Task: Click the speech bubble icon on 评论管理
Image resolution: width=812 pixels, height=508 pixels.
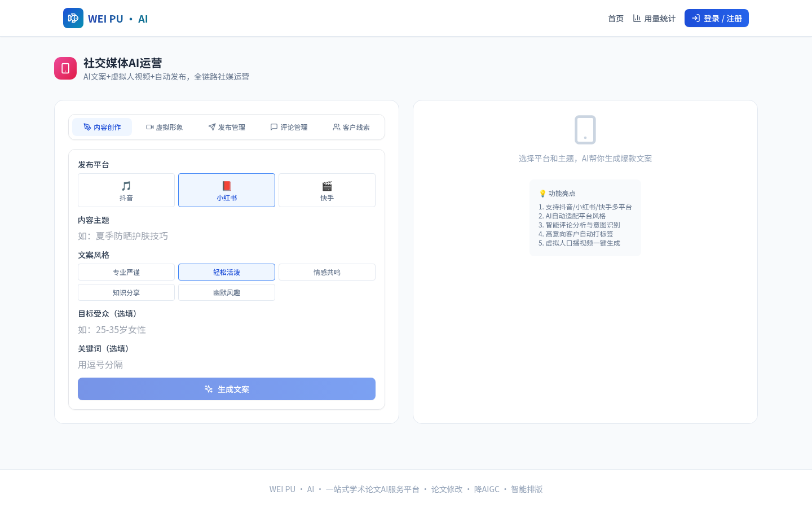Action: click(274, 127)
